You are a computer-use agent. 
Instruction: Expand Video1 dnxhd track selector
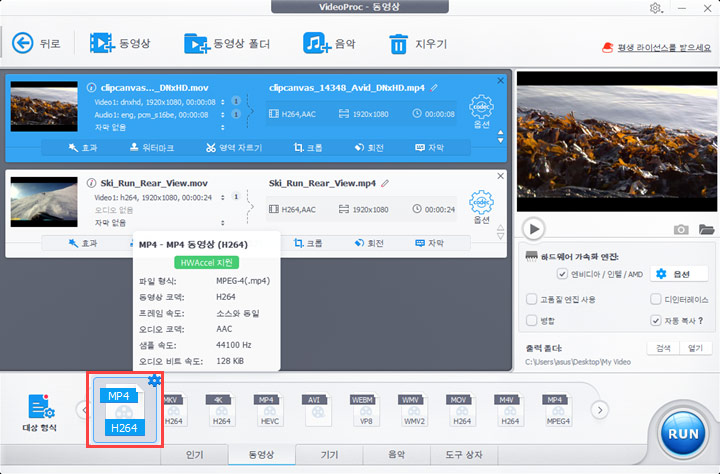223,102
